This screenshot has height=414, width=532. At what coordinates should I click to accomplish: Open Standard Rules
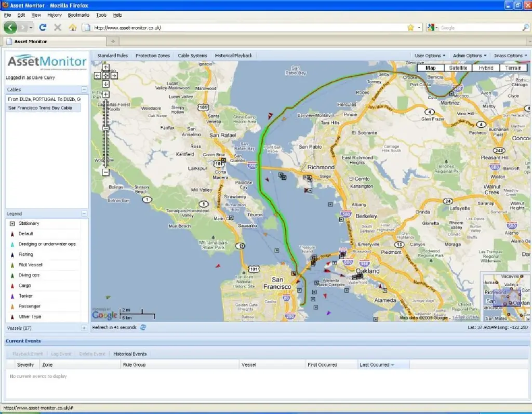(x=113, y=55)
